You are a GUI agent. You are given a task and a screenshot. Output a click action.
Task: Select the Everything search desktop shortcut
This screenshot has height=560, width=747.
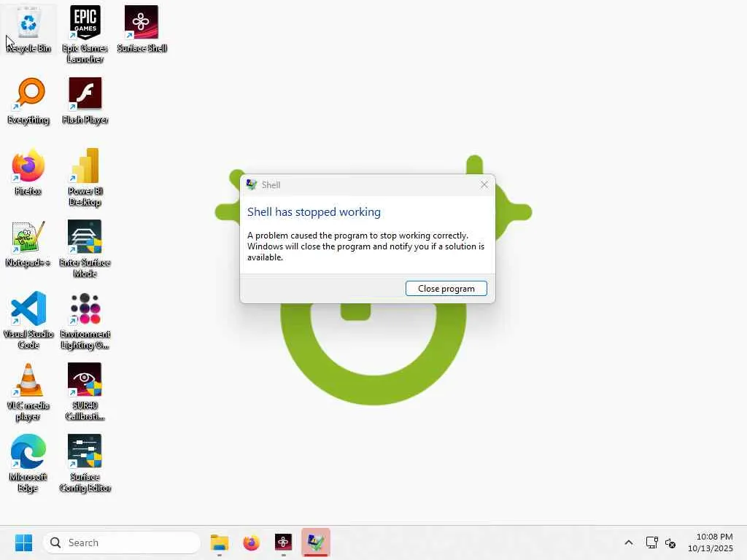(28, 101)
